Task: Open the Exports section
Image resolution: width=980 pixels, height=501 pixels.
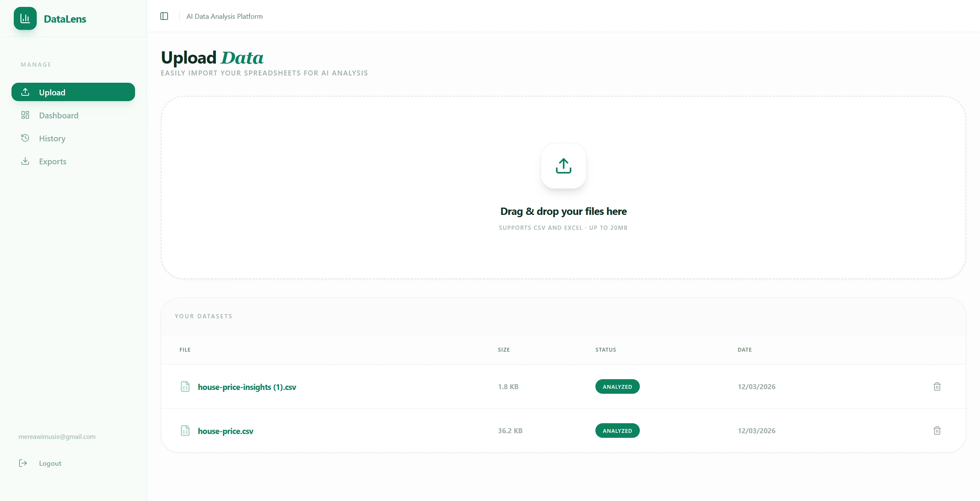Action: click(52, 161)
